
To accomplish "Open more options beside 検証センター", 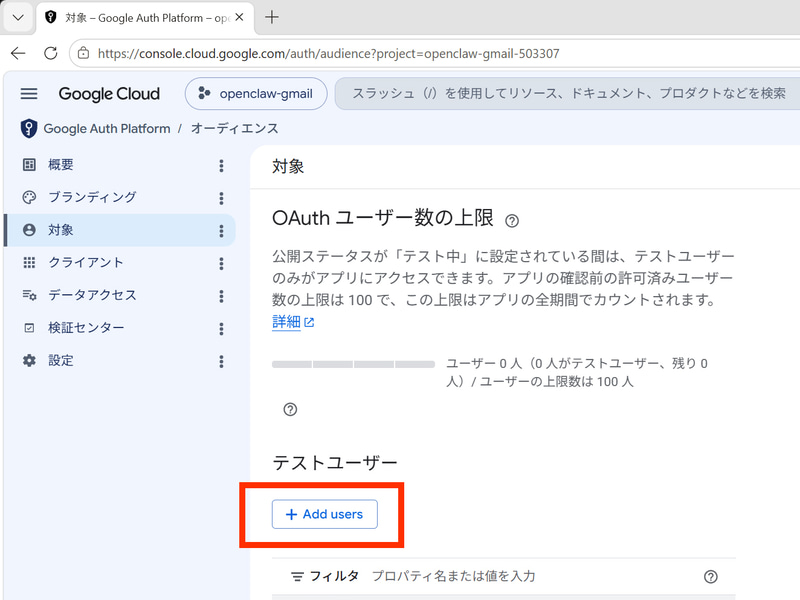I will [221, 329].
